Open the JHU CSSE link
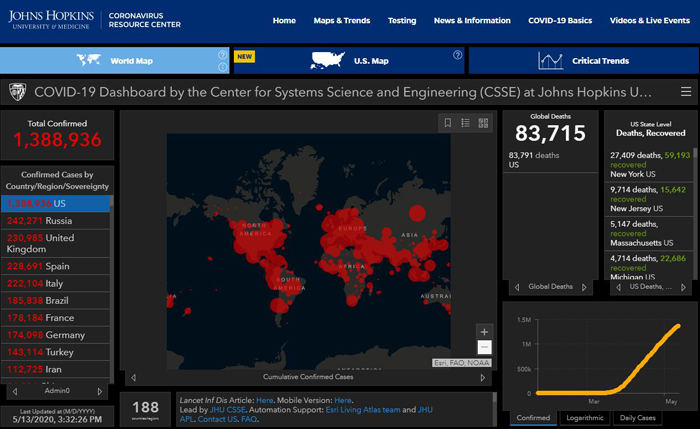Image resolution: width=700 pixels, height=429 pixels. click(x=228, y=410)
